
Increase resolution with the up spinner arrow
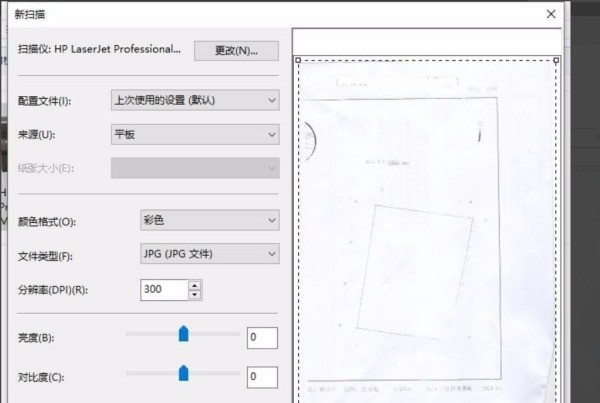click(194, 285)
